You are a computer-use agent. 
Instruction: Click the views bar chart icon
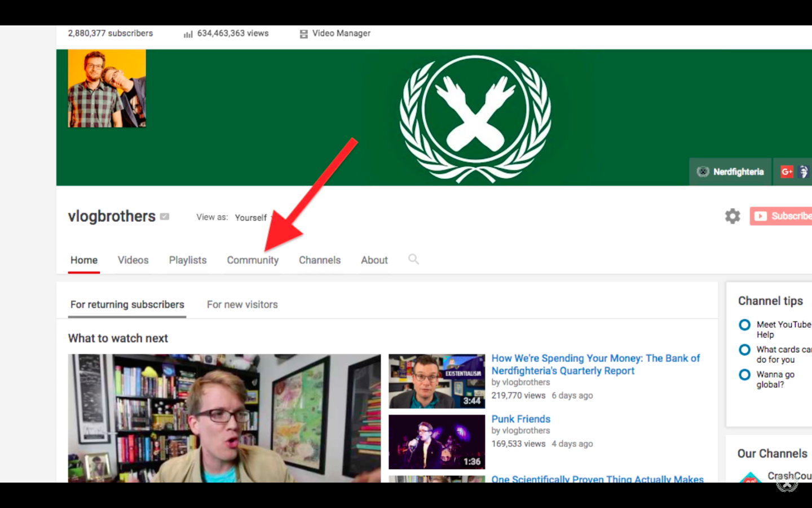[188, 34]
